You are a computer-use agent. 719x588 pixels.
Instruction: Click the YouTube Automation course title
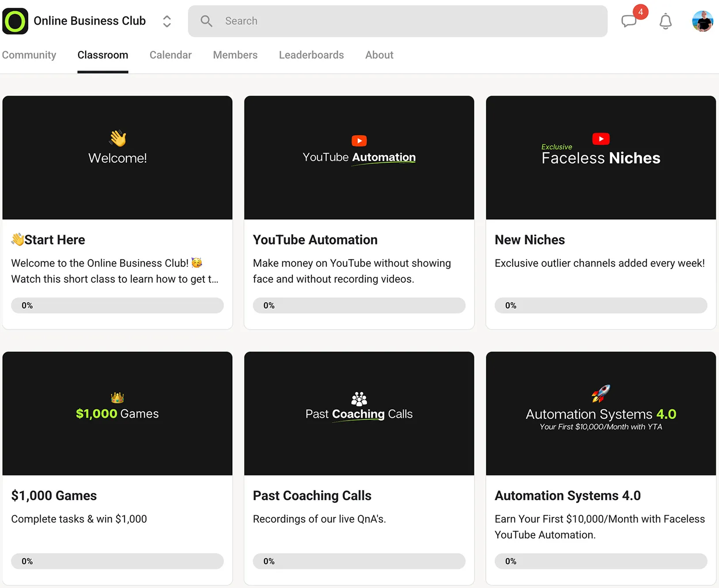(315, 240)
